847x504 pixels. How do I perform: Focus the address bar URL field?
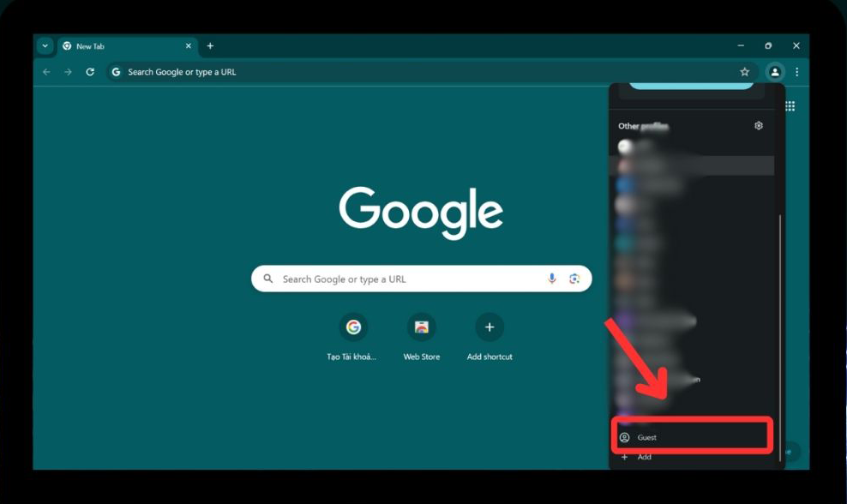432,72
